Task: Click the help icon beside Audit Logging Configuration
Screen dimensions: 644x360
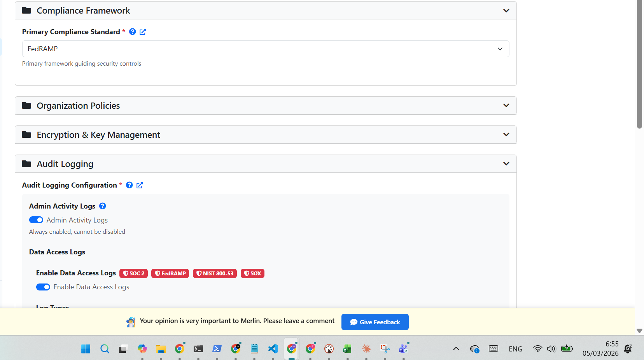Action: point(129,185)
